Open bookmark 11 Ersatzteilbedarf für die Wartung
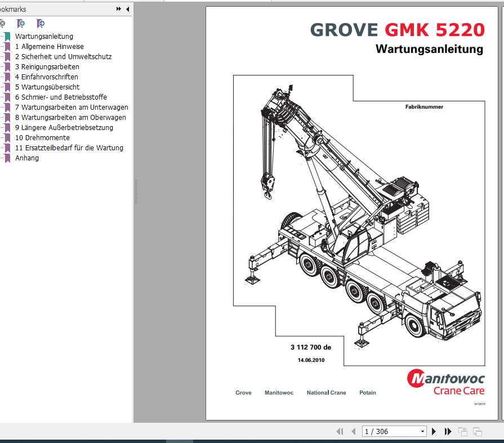This screenshot has height=443, width=504. tap(69, 148)
